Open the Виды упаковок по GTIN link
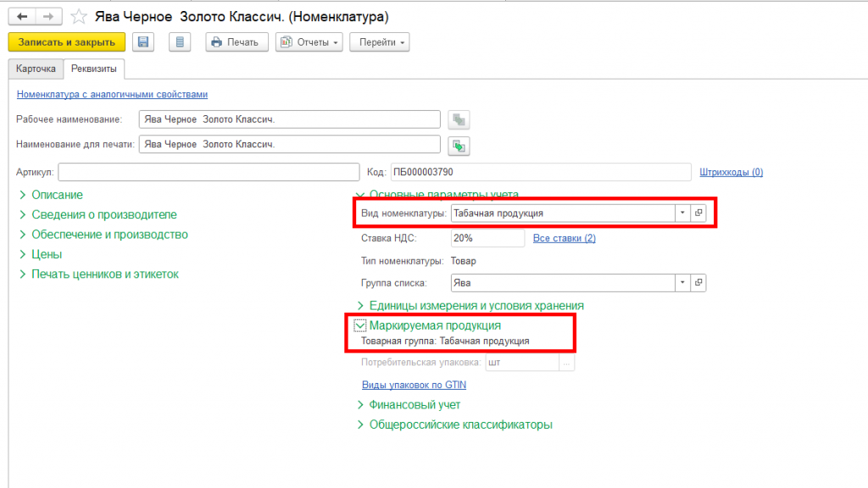 point(414,385)
